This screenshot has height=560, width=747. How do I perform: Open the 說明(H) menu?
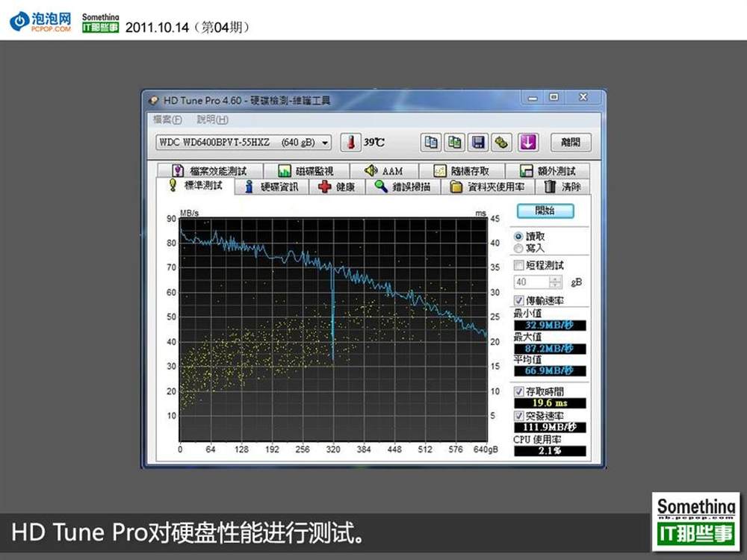[x=212, y=119]
